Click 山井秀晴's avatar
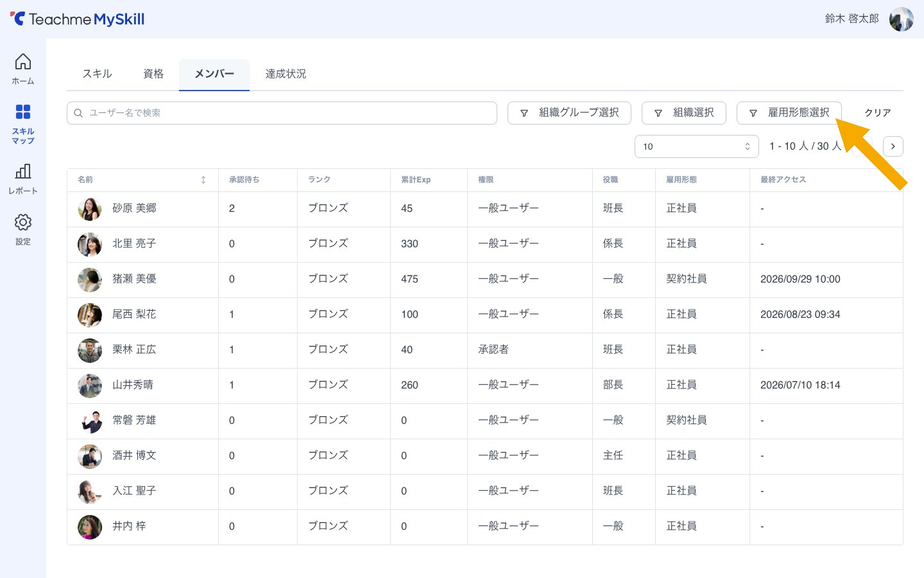 pos(90,385)
